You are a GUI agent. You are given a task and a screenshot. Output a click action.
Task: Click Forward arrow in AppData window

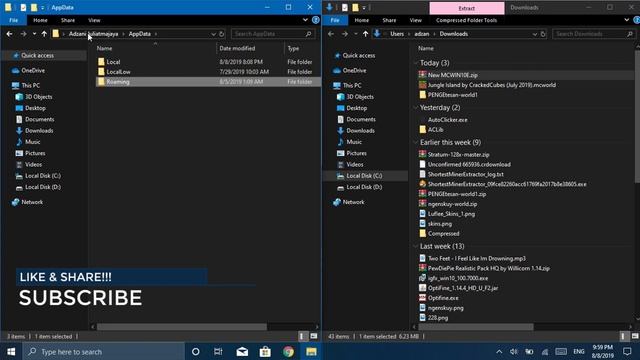[x=23, y=34]
